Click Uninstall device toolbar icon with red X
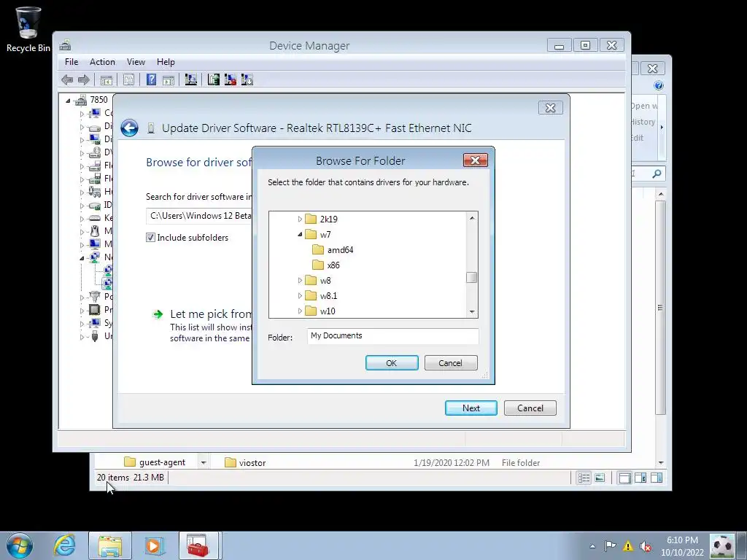Screen dimensions: 747x560 (231, 80)
